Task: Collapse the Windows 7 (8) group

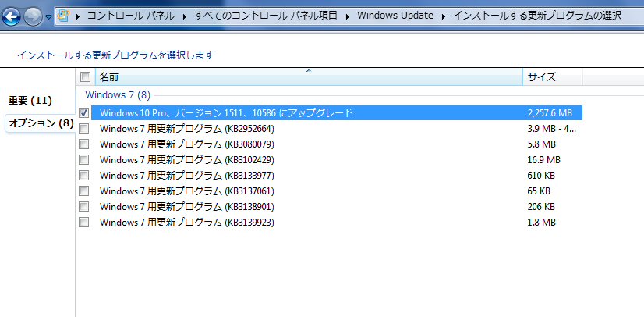Action: [x=118, y=95]
